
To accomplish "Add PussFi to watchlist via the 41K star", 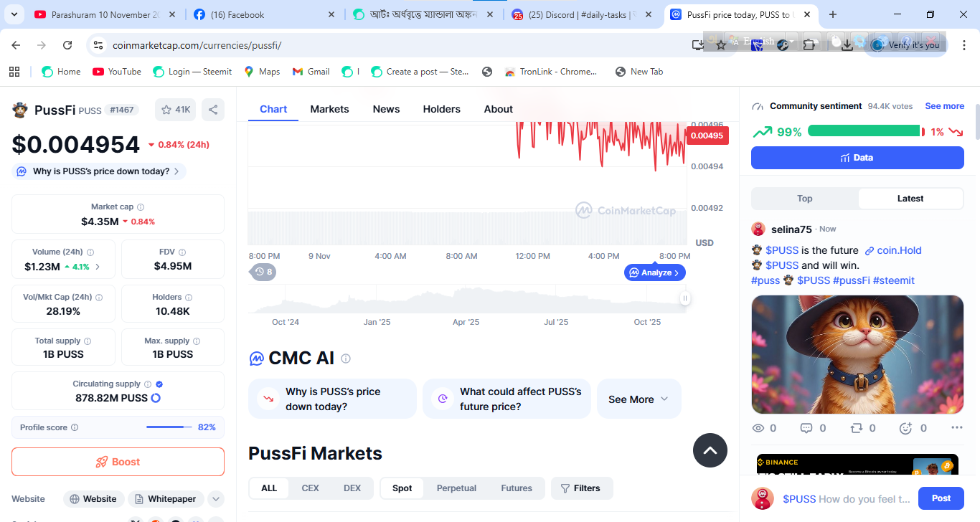I will pyautogui.click(x=176, y=110).
